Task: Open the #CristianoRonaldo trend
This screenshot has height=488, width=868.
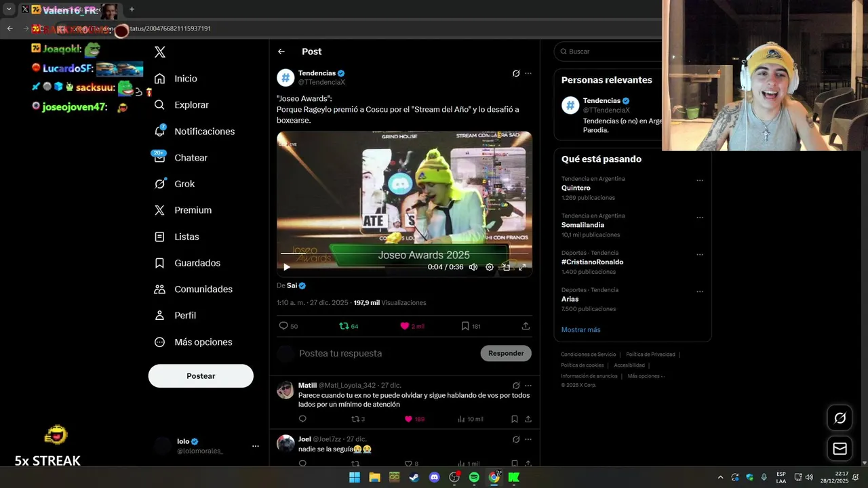Action: click(592, 262)
